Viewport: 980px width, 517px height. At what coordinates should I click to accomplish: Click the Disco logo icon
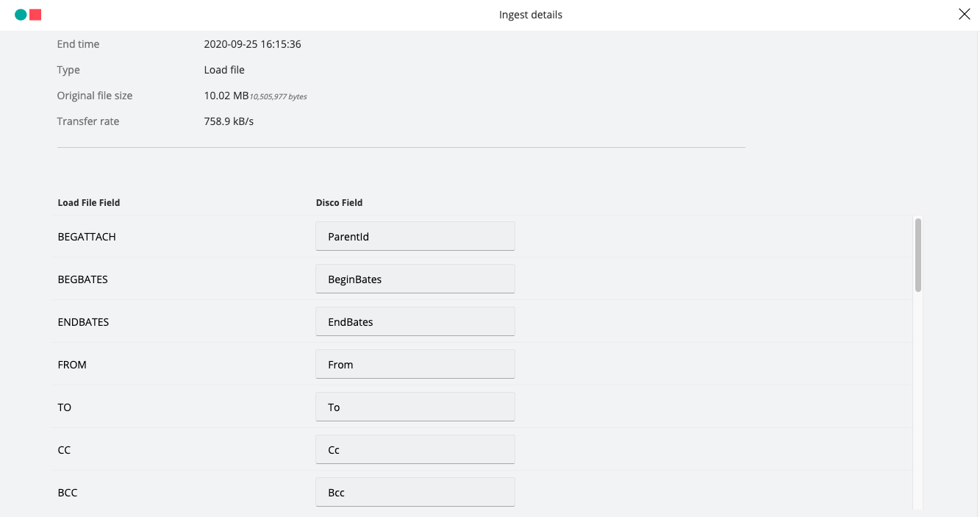[x=28, y=15]
